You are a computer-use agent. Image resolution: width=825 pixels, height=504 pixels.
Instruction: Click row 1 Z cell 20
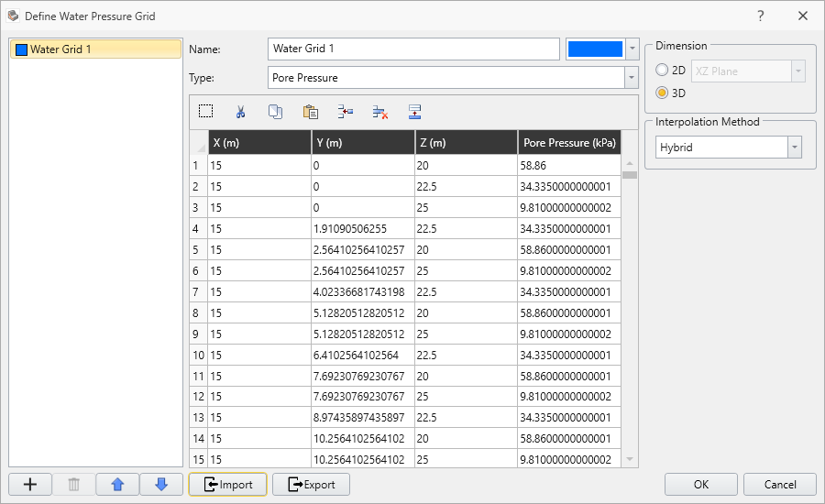click(x=467, y=165)
